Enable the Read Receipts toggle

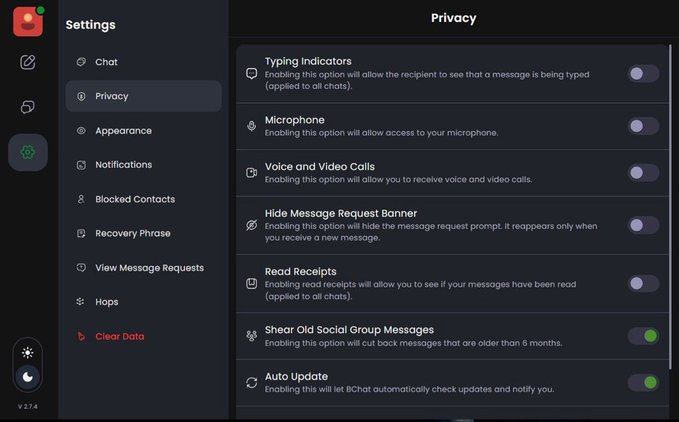(x=643, y=283)
